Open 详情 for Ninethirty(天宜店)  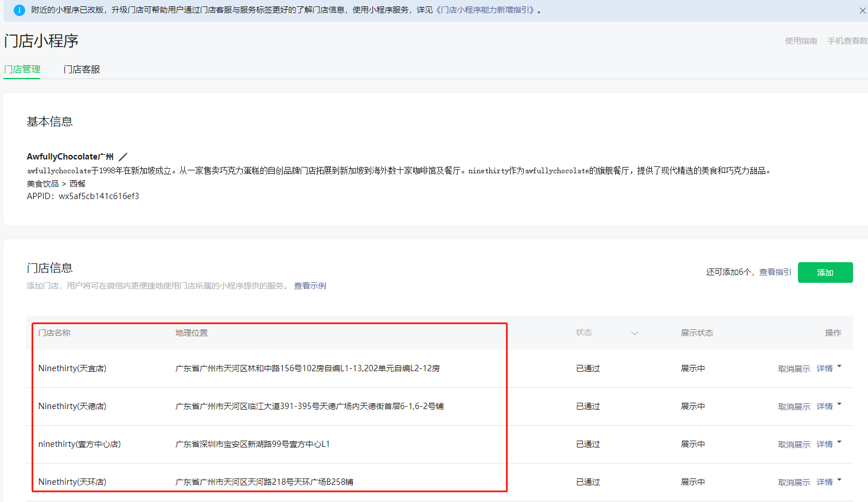click(x=824, y=368)
